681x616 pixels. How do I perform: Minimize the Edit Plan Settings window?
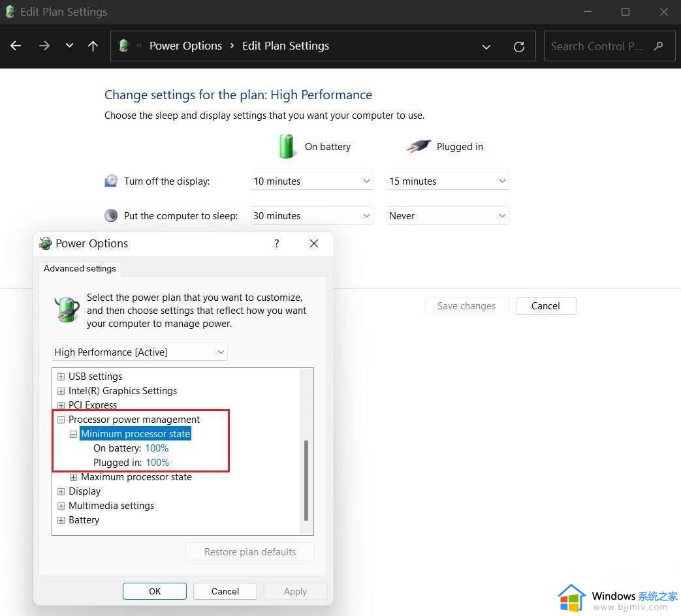coord(587,12)
